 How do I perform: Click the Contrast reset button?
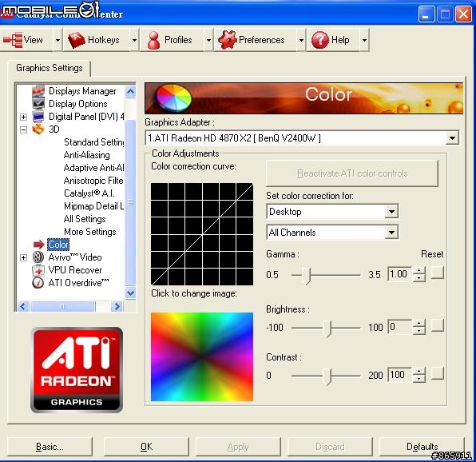pos(438,373)
